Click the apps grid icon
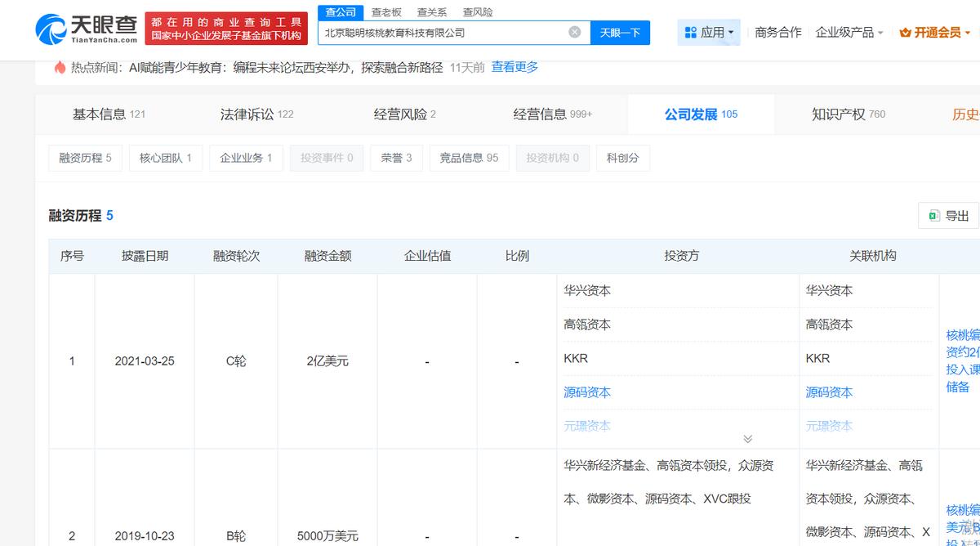This screenshot has height=546, width=980. point(691,33)
